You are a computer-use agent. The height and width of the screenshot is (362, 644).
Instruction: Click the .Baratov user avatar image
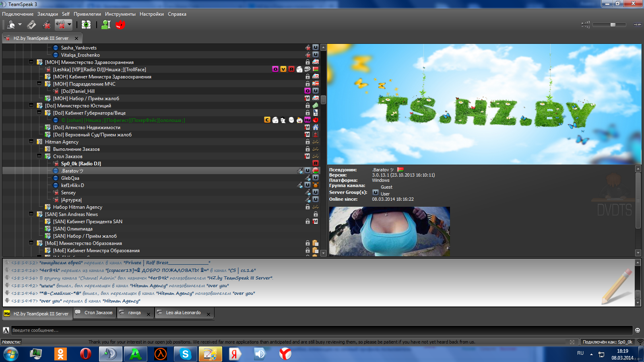click(390, 231)
